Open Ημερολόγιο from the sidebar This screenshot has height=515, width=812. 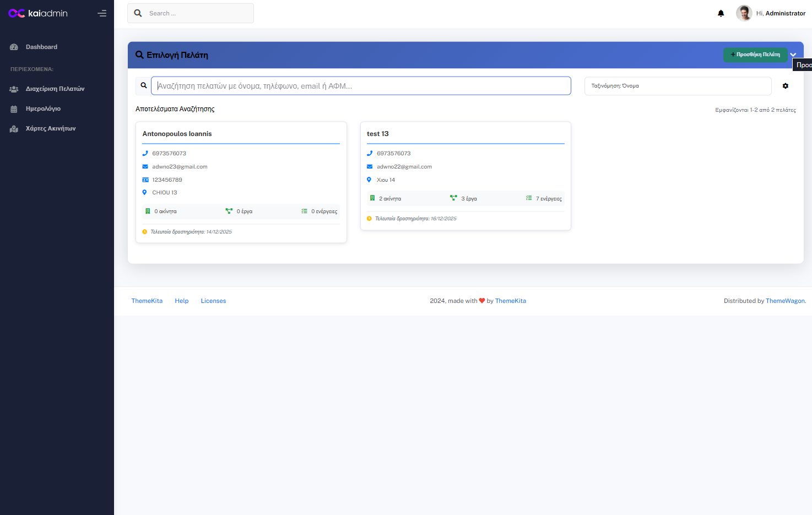coord(43,109)
